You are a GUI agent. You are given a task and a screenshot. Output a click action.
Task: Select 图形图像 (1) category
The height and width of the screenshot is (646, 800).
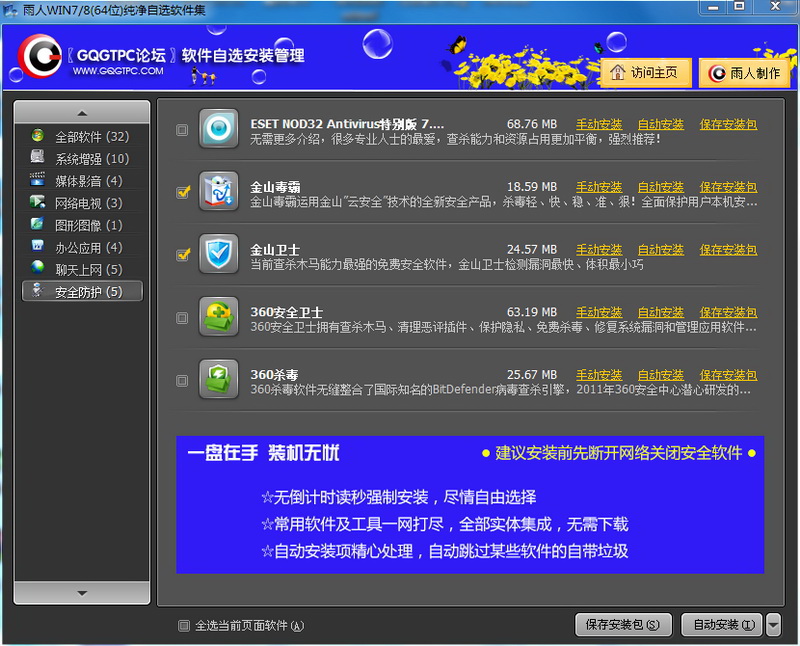pos(82,225)
